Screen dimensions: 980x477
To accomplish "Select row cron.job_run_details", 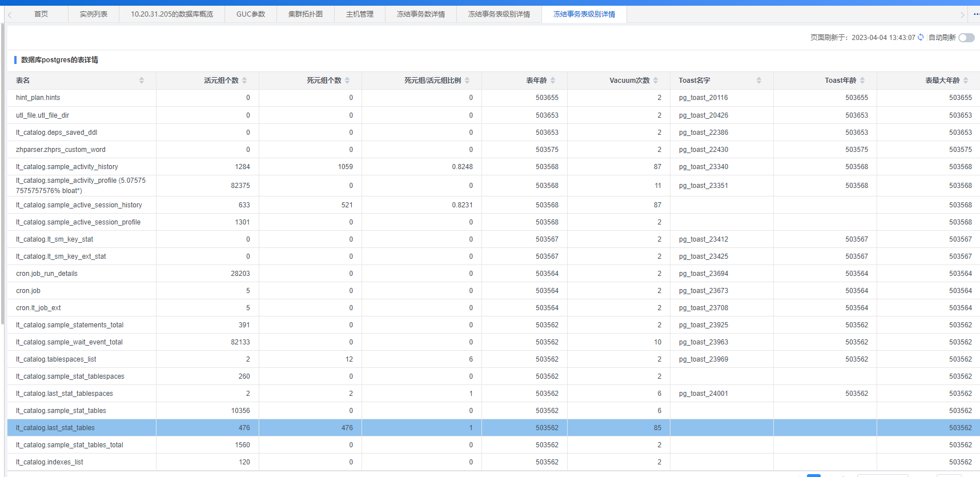I will click(493, 274).
